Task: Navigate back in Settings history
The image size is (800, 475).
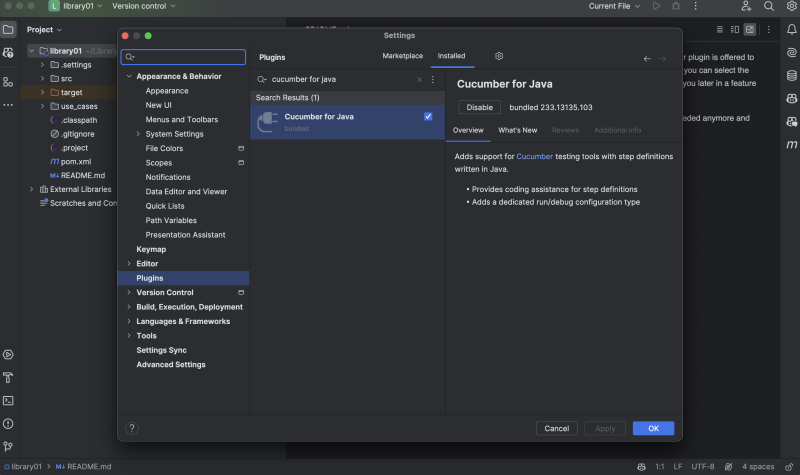Action: (647, 59)
